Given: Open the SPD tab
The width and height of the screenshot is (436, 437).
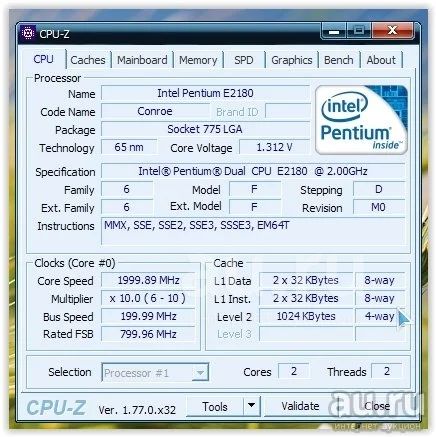Looking at the screenshot, I should (x=244, y=60).
